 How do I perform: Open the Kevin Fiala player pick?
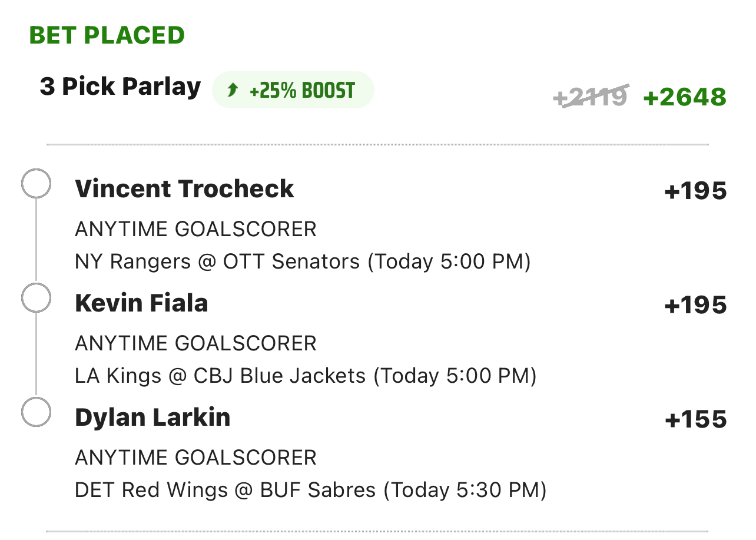click(x=141, y=303)
